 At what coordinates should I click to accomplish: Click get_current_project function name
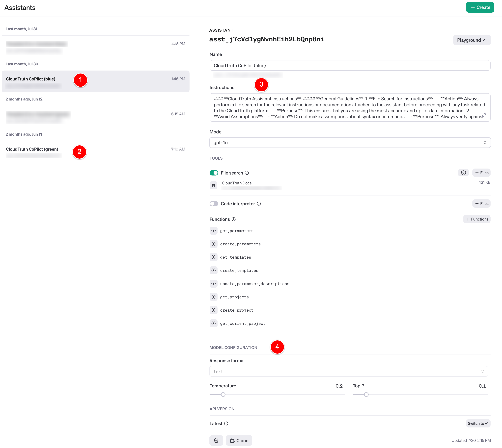[x=243, y=324]
